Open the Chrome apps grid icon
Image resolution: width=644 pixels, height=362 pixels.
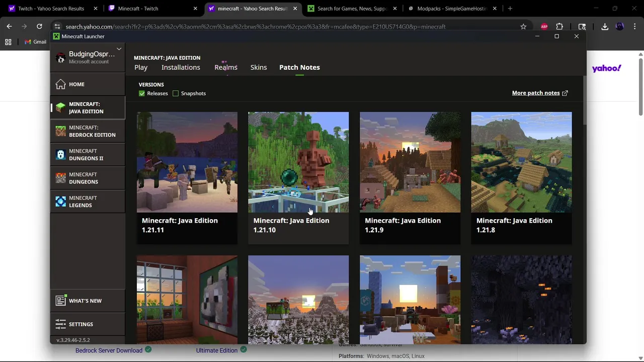pos(8,42)
